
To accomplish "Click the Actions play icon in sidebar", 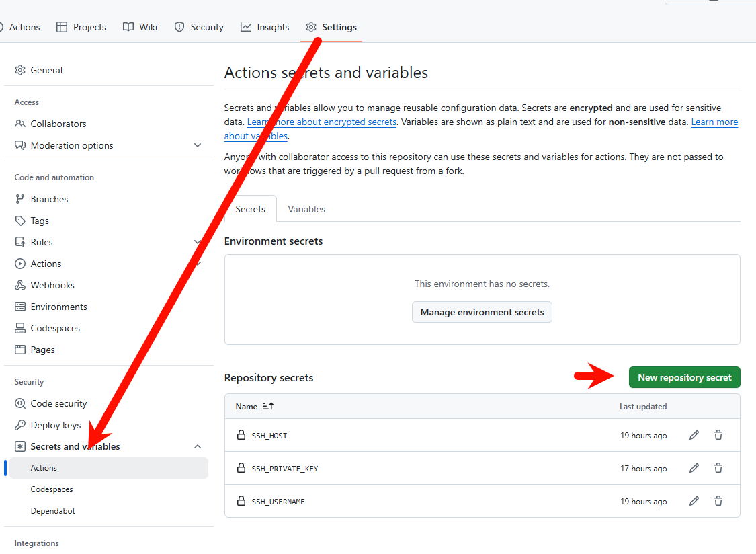I will click(x=19, y=264).
